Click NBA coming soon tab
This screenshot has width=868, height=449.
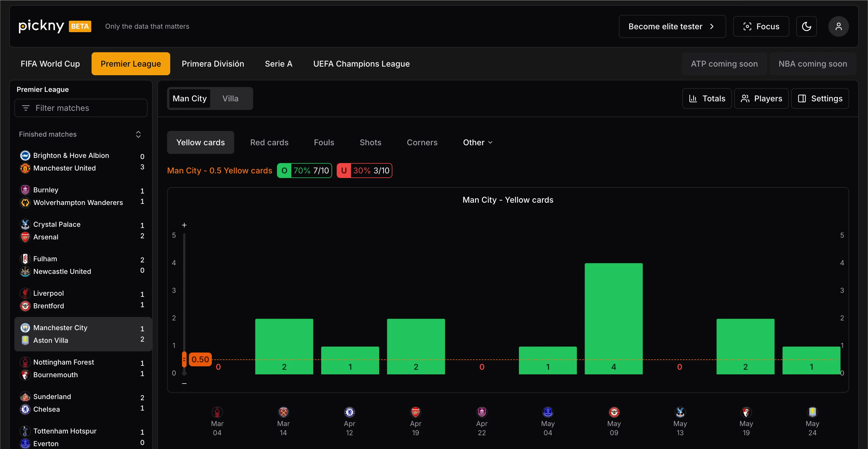click(812, 64)
